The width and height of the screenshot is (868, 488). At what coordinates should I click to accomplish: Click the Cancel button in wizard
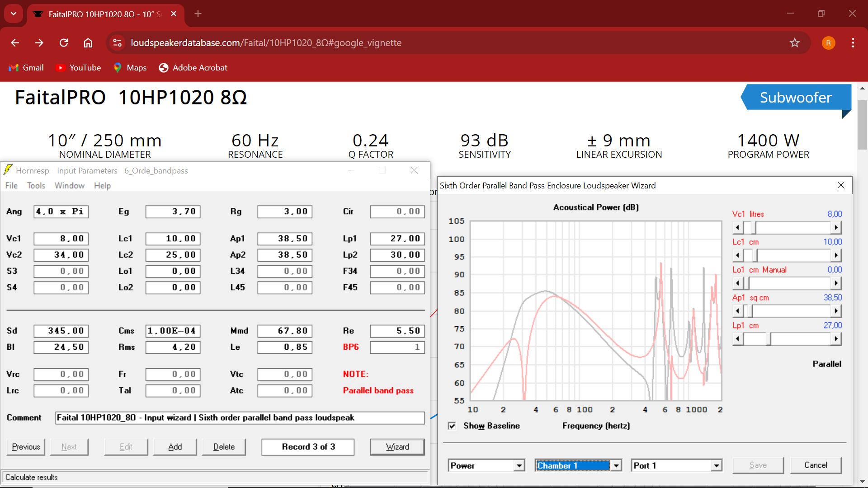click(815, 465)
